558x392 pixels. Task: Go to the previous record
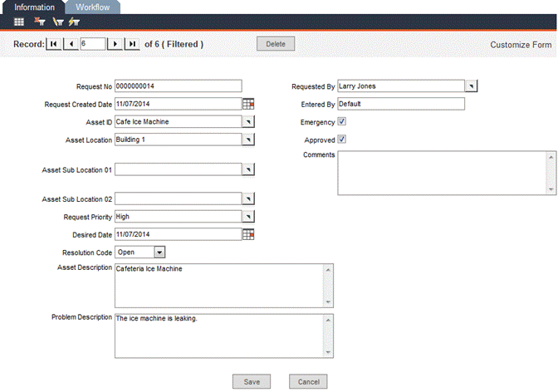tap(70, 44)
